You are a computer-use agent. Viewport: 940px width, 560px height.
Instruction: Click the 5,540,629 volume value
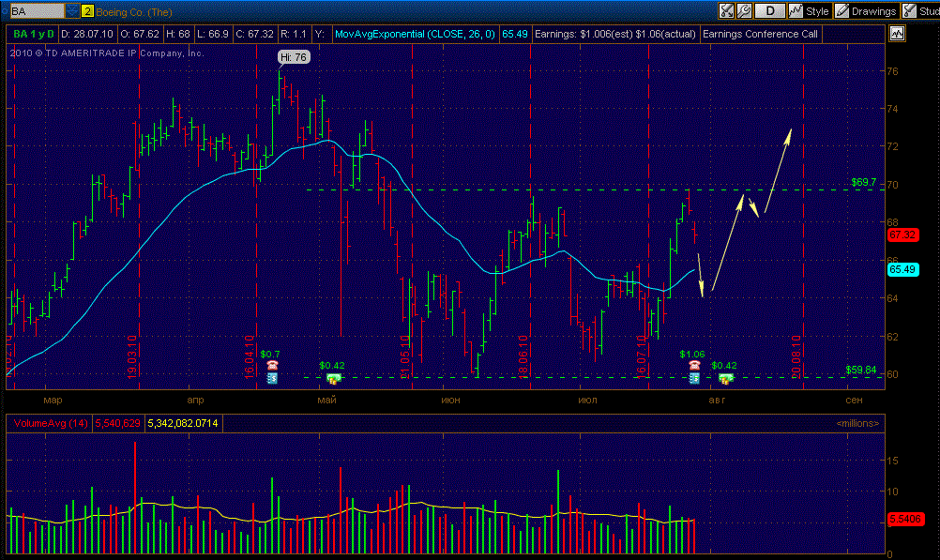coord(117,423)
